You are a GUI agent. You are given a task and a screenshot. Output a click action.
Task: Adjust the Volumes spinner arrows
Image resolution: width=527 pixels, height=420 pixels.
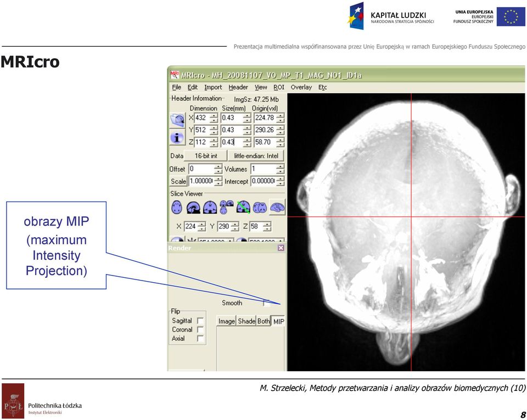pyautogui.click(x=281, y=169)
